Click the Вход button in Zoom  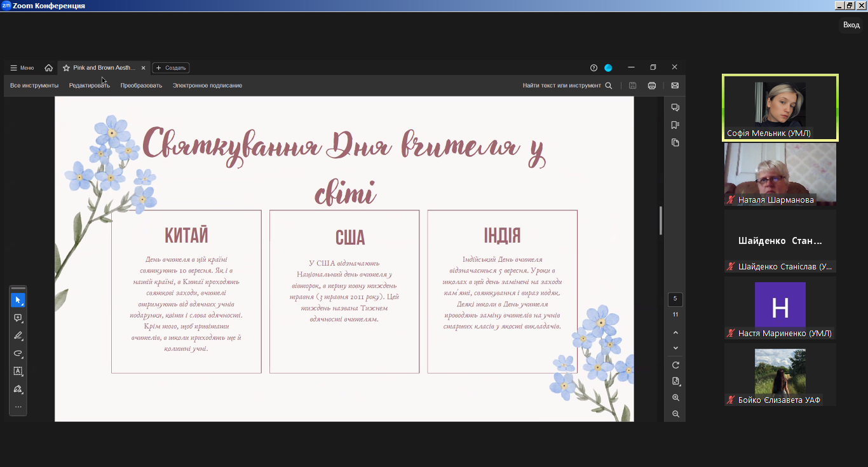point(851,25)
